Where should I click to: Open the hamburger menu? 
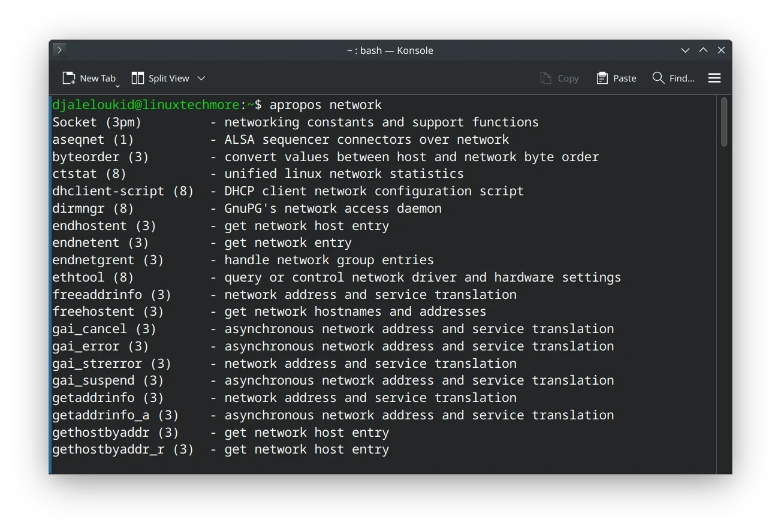pos(714,78)
